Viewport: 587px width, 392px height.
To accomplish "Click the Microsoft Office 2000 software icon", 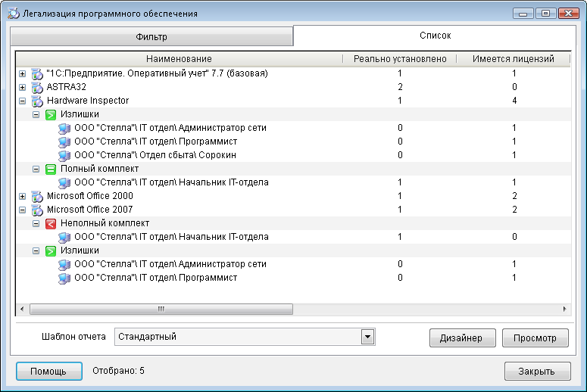I will pyautogui.click(x=37, y=196).
